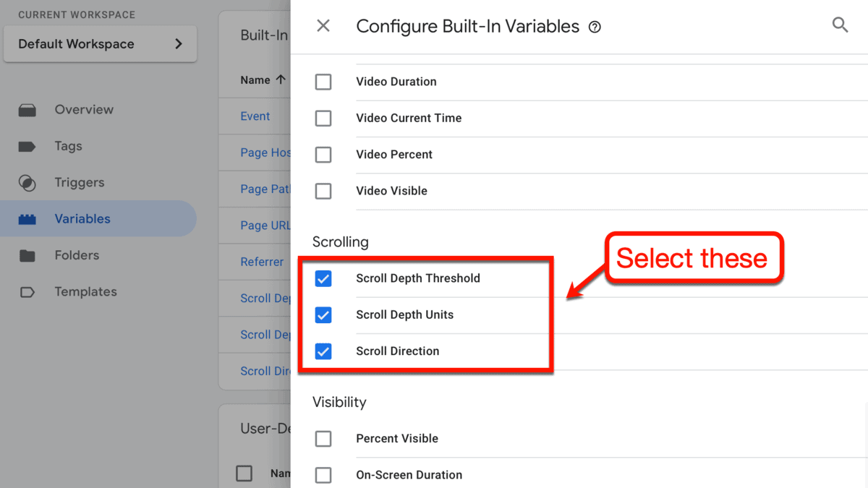Close the Configure Built-In Variables panel
The image size is (868, 488).
(323, 26)
